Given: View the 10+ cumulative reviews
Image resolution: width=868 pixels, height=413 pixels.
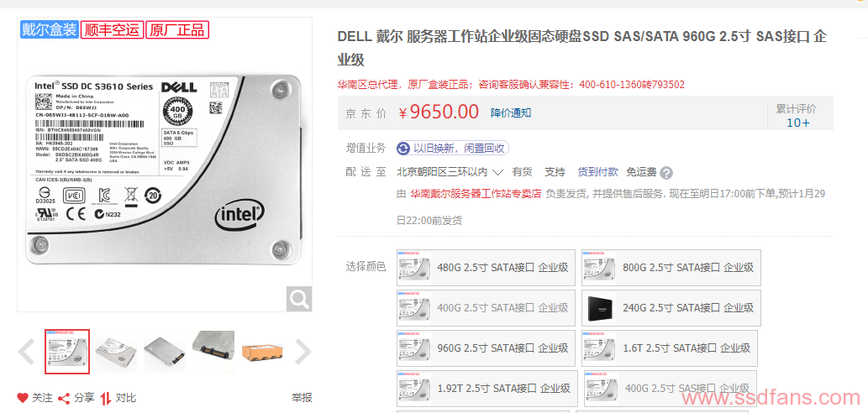Looking at the screenshot, I should coord(797,123).
